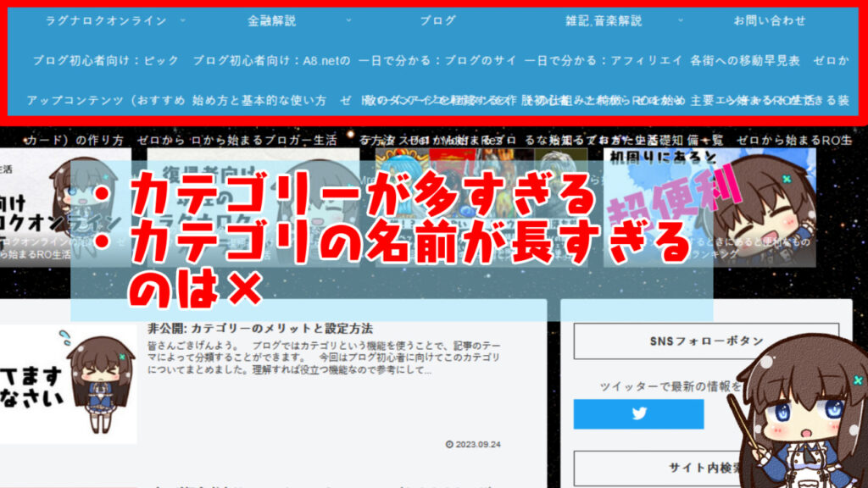This screenshot has width=868, height=488.
Task: Select the ブログ初心者向け：ピック menu entry
Action: pos(106,61)
